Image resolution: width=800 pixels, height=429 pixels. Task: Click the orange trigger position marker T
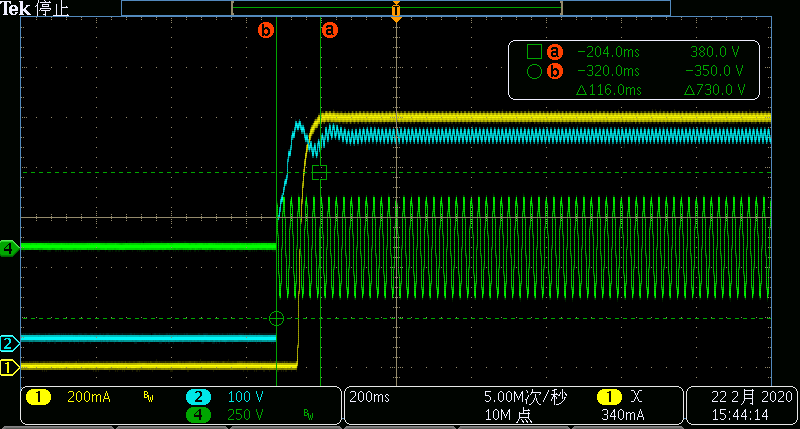tap(396, 11)
